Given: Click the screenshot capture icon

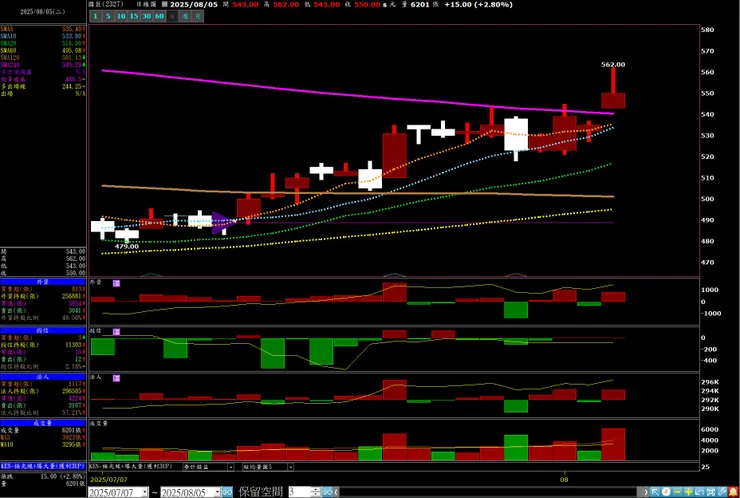Looking at the screenshot, I should coord(711,492).
